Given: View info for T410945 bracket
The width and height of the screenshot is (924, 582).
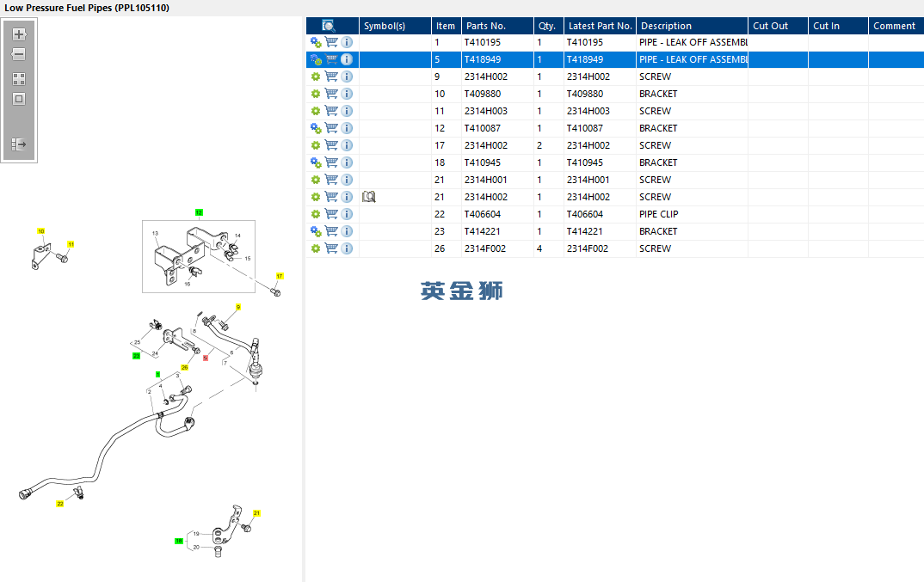Looking at the screenshot, I should 347,162.
